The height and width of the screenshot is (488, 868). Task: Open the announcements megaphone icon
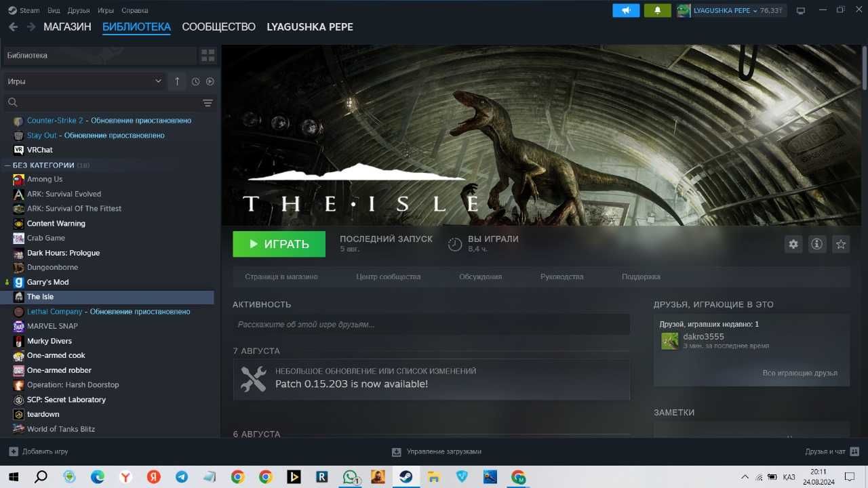[626, 11]
